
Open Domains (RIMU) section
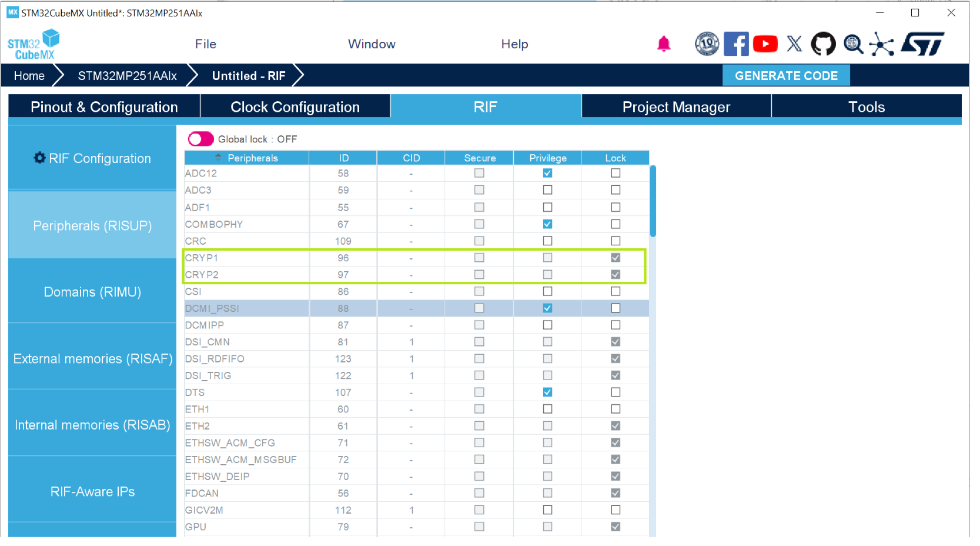92,292
